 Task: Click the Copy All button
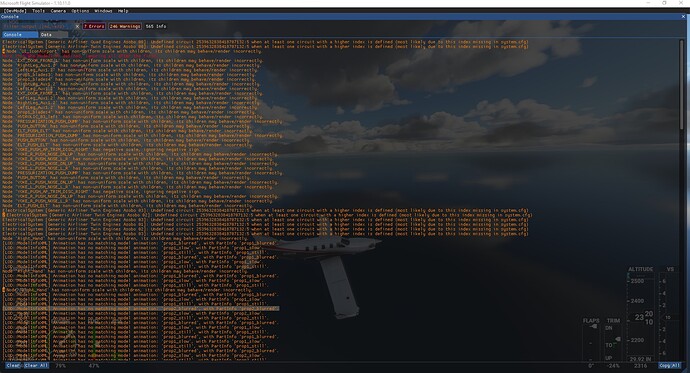pos(670,366)
